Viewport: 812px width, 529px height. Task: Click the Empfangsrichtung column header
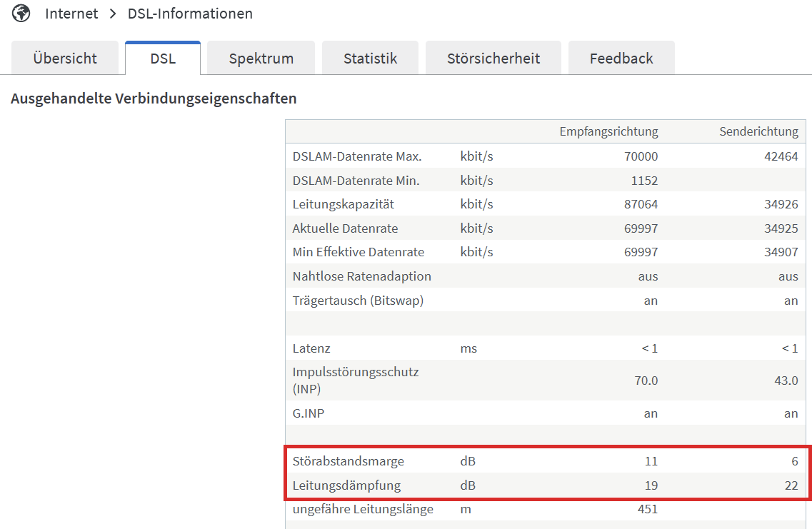click(608, 131)
